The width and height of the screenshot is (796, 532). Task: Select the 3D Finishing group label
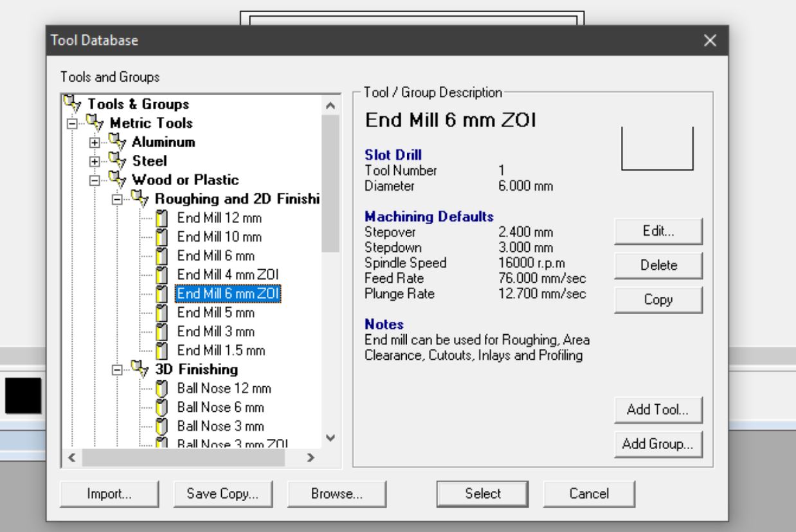(197, 369)
